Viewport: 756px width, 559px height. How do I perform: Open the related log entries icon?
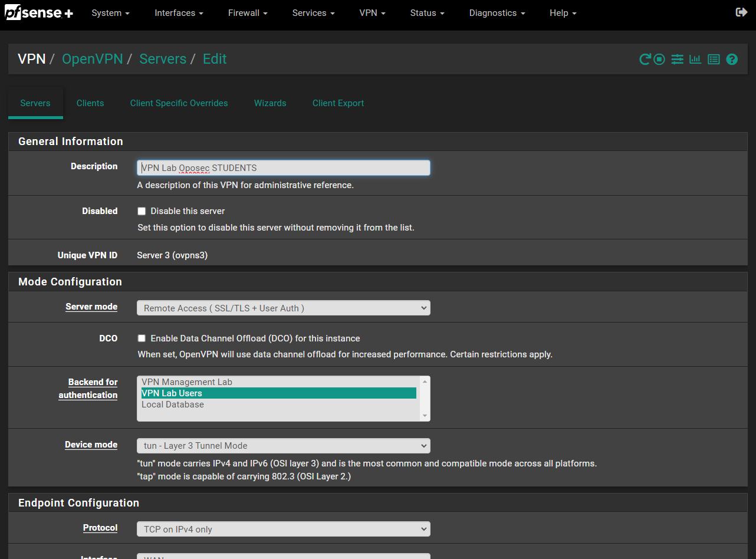coord(714,59)
